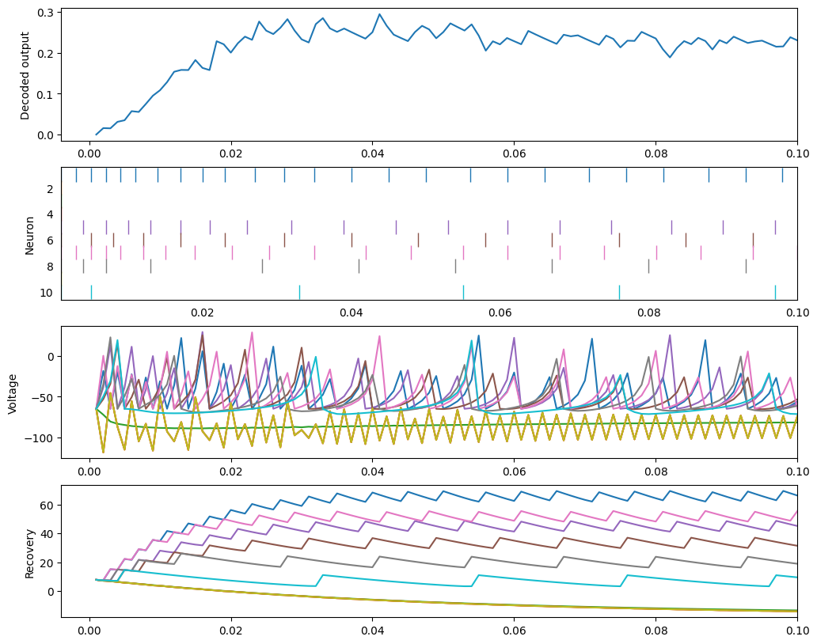Click x-tick 0.00 under the Recovery plot
Image resolution: width=817 pixels, height=644 pixels.
pyautogui.click(x=89, y=631)
